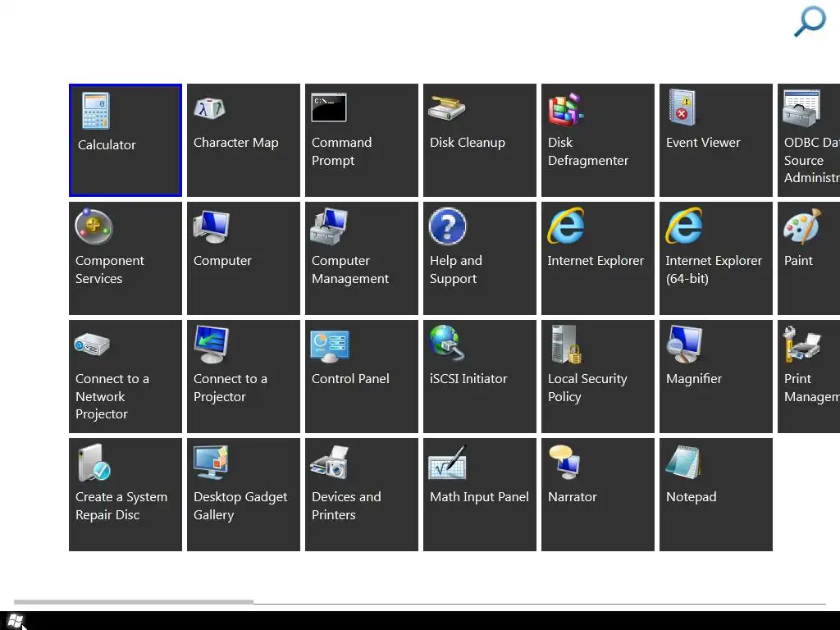840x630 pixels.
Task: Open ODBC Data Source Administrator tile
Action: 809,140
